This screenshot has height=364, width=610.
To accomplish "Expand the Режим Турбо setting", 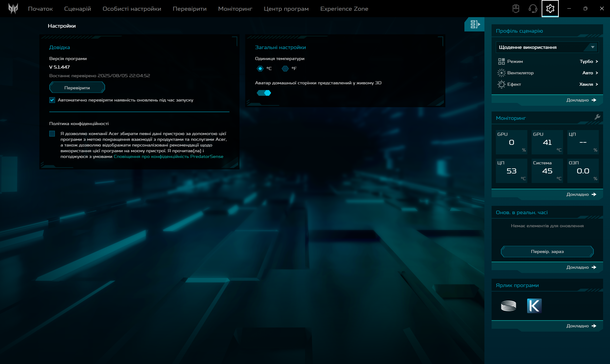I will coord(589,61).
